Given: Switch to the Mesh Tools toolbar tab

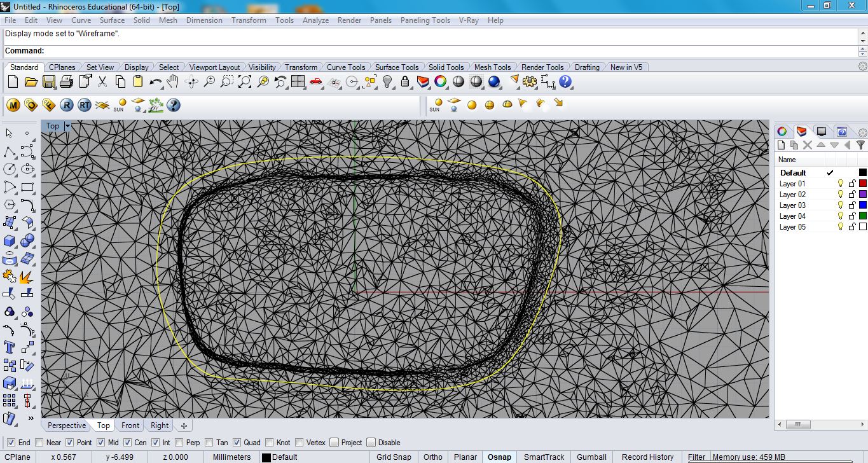Looking at the screenshot, I should 492,67.
